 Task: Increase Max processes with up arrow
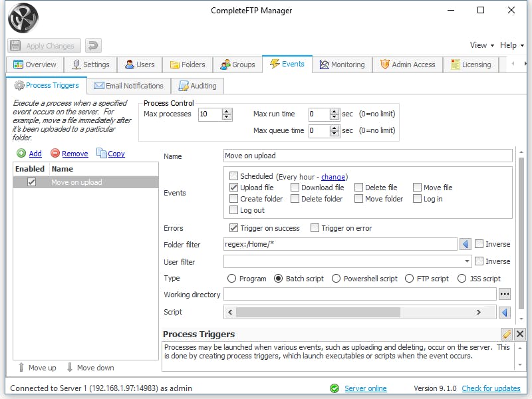[x=227, y=111]
